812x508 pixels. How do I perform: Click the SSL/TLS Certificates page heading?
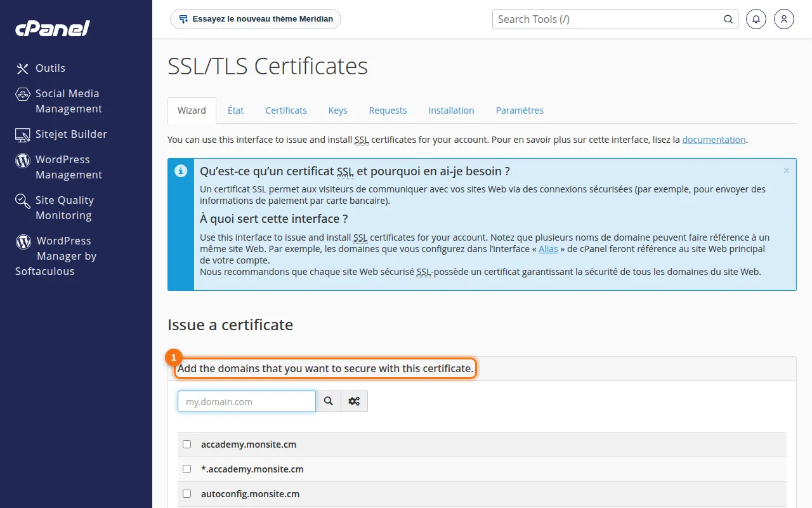click(268, 66)
